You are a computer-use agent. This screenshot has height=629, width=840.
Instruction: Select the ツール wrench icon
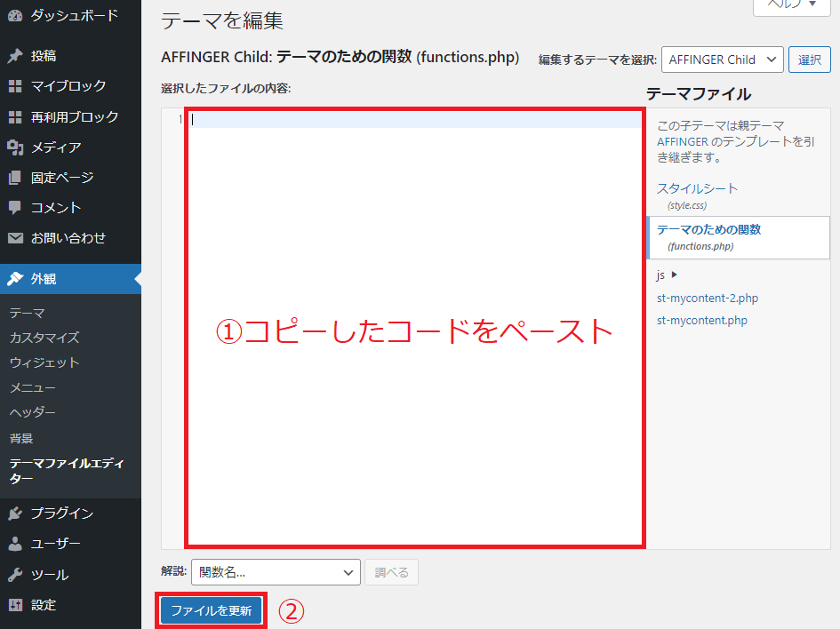(13, 574)
